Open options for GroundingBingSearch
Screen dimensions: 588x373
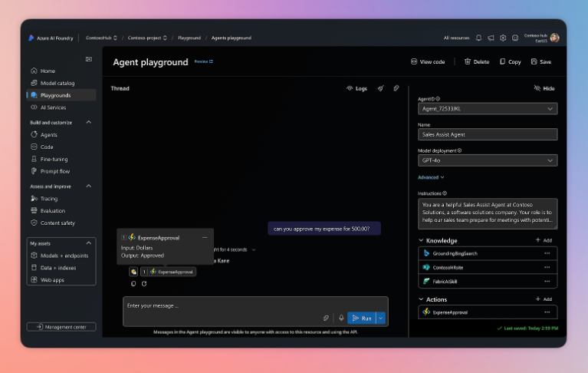click(547, 253)
